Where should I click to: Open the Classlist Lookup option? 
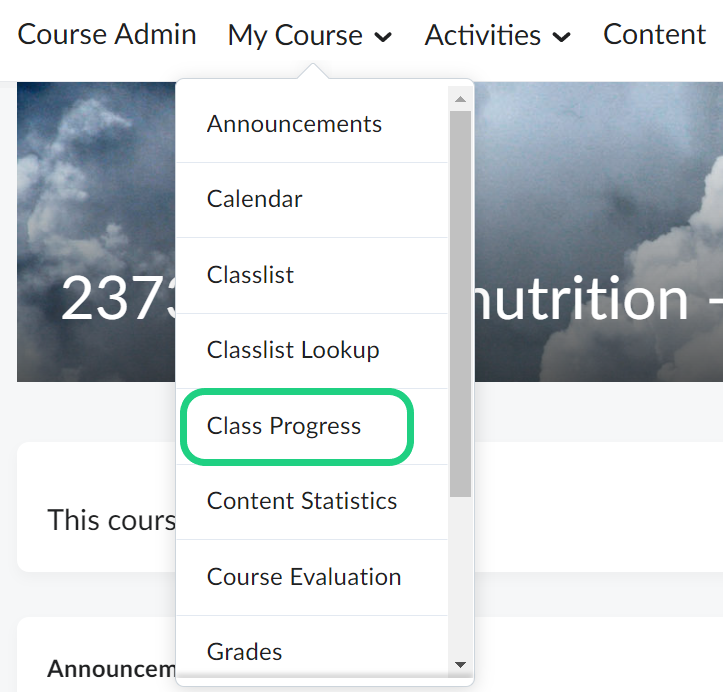pos(293,350)
